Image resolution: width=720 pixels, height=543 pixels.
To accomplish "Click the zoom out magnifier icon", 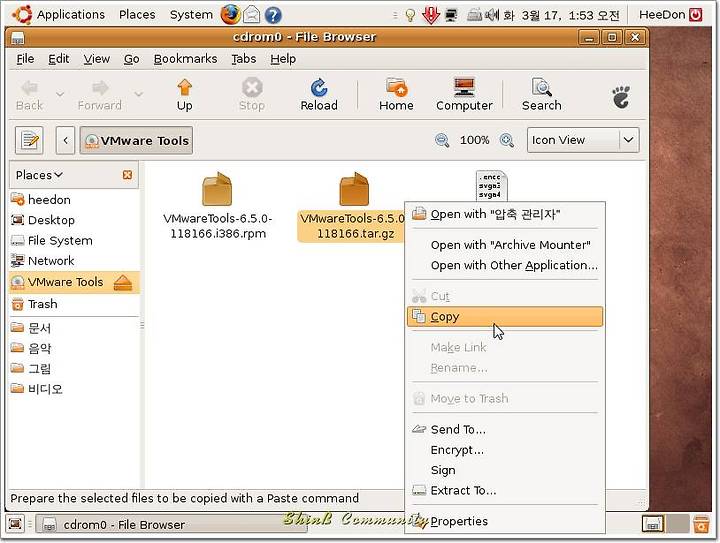I will point(442,140).
